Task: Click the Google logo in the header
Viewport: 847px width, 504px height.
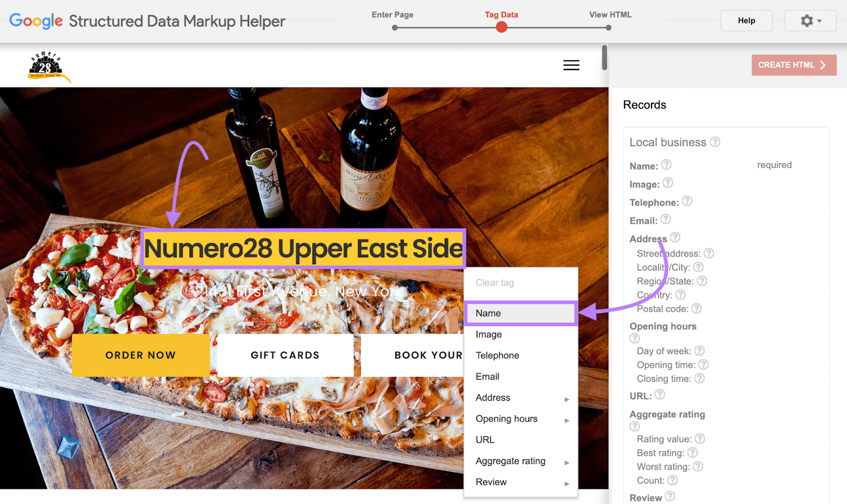Action: click(36, 21)
